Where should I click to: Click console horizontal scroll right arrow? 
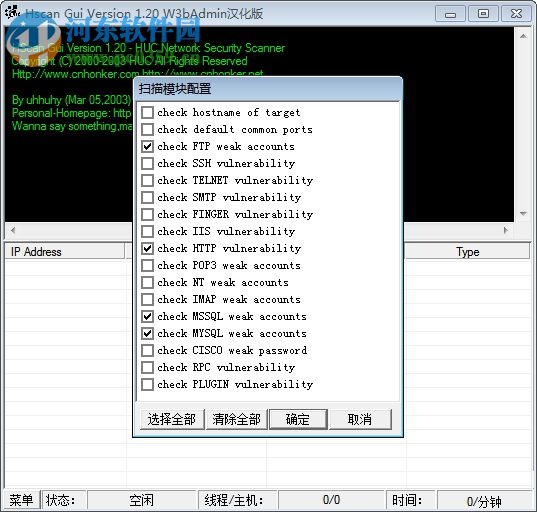pos(506,230)
